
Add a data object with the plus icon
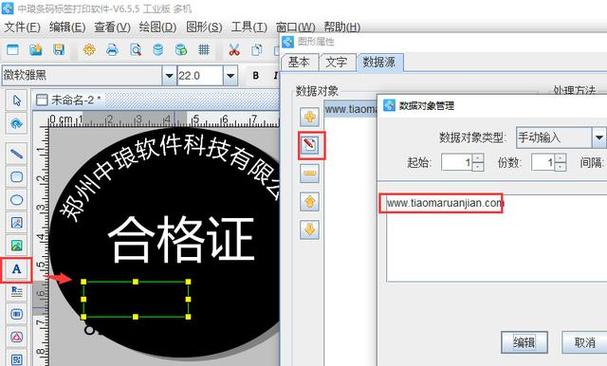(x=310, y=117)
